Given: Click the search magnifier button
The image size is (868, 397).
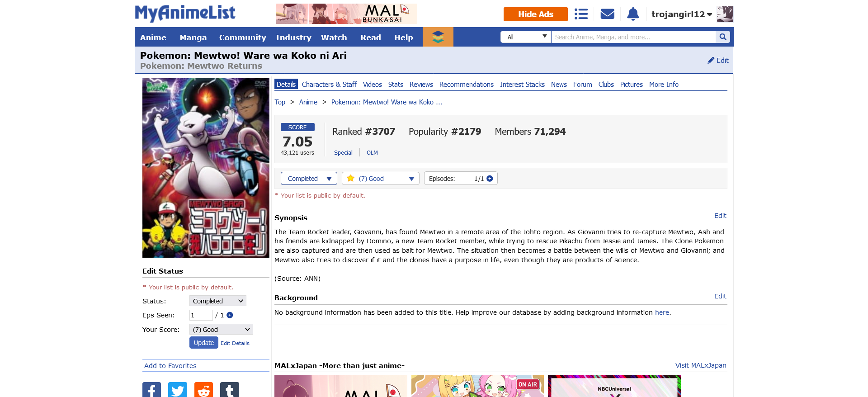Looking at the screenshot, I should 722,37.
